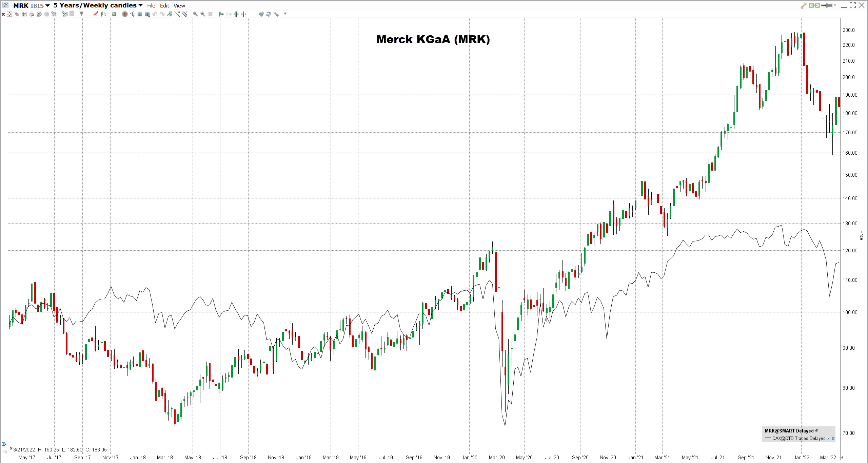
Task: Click the expand bar width icon
Action: coord(236,14)
